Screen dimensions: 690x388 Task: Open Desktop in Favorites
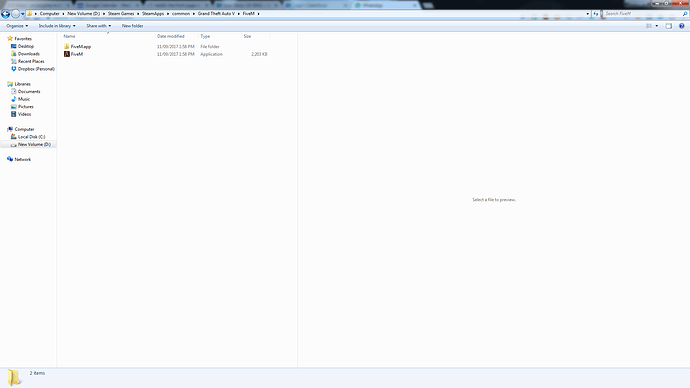(26, 46)
